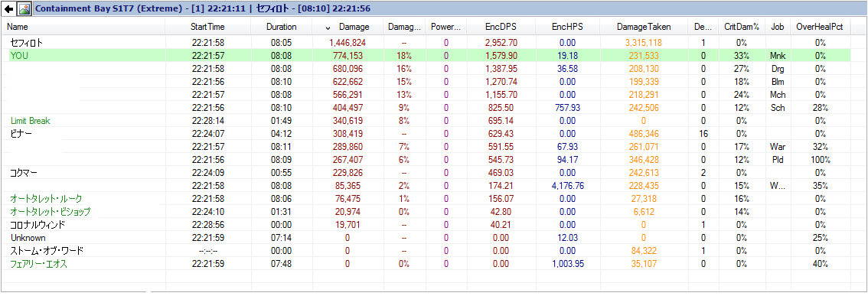Click the picture icon beside encounter title
The width and height of the screenshot is (868, 296).
[x=24, y=9]
